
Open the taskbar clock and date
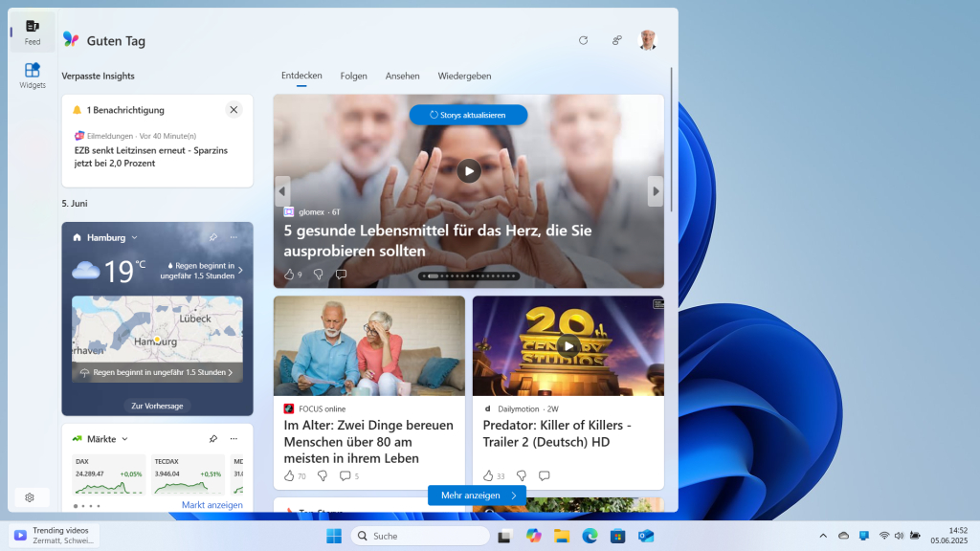[x=948, y=536]
